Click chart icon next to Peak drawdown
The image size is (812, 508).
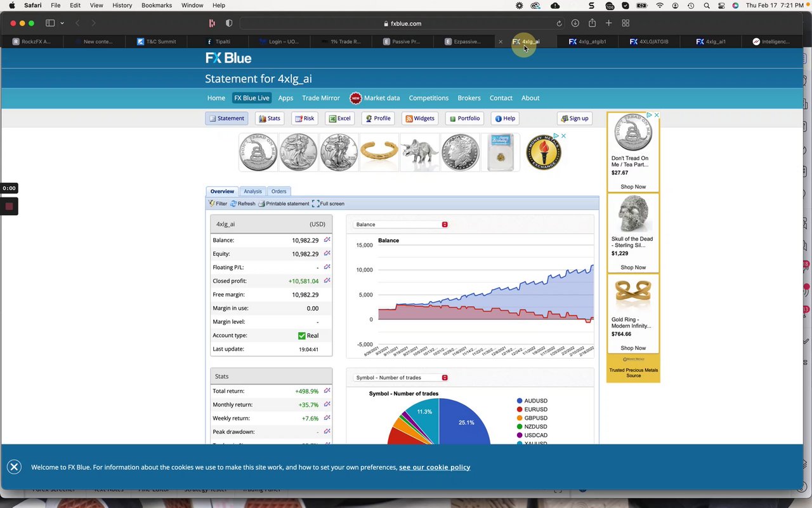point(327,431)
